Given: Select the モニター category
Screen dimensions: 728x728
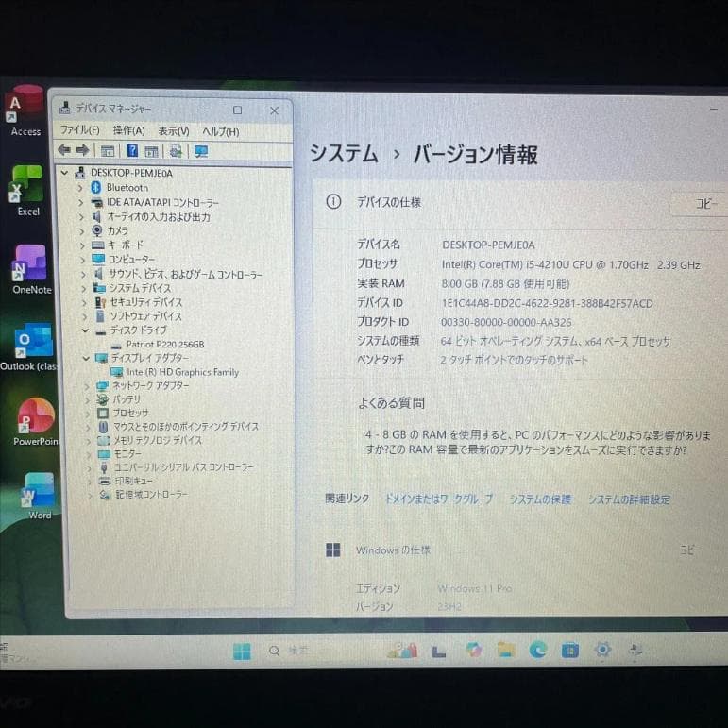Looking at the screenshot, I should tap(127, 454).
